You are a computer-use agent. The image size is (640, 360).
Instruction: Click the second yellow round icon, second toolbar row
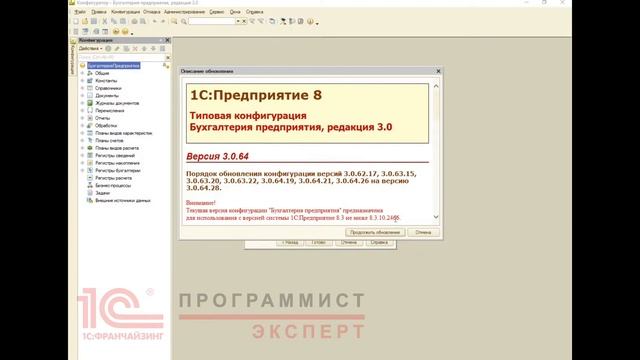[x=125, y=31]
